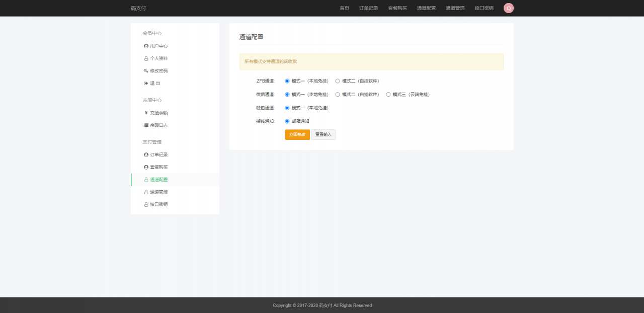
Task: Go to 接口密钥 in the top menu
Action: tap(484, 8)
